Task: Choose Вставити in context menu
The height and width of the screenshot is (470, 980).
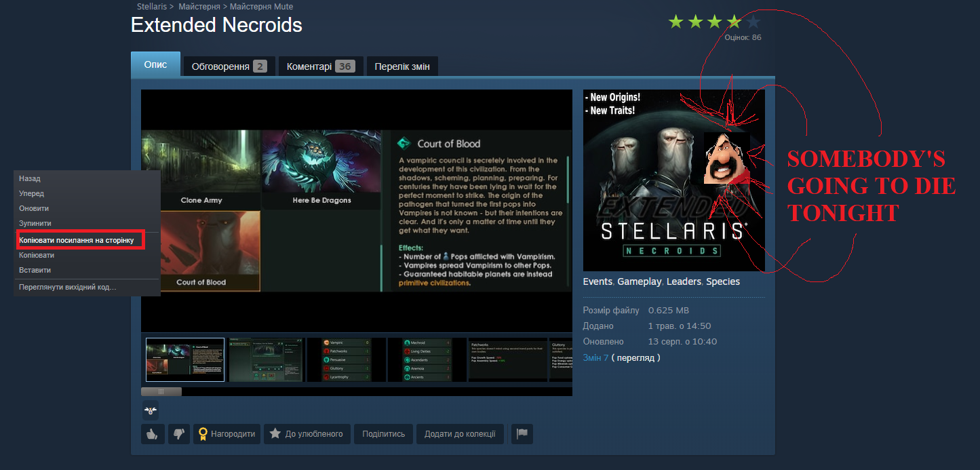Action: coord(87,270)
